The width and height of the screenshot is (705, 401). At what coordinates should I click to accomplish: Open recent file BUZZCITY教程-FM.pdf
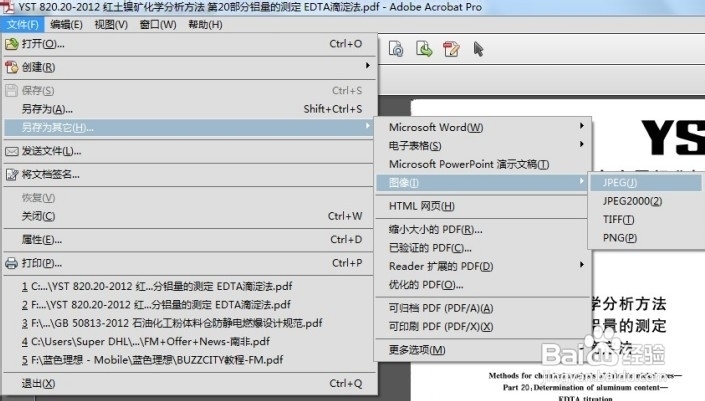tap(152, 360)
